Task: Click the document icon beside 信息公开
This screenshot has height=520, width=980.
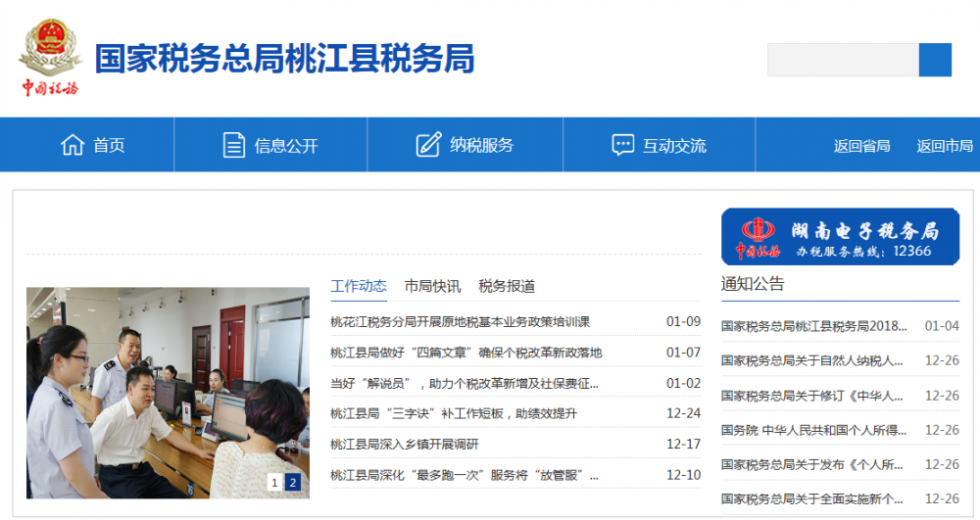Action: pos(234,145)
